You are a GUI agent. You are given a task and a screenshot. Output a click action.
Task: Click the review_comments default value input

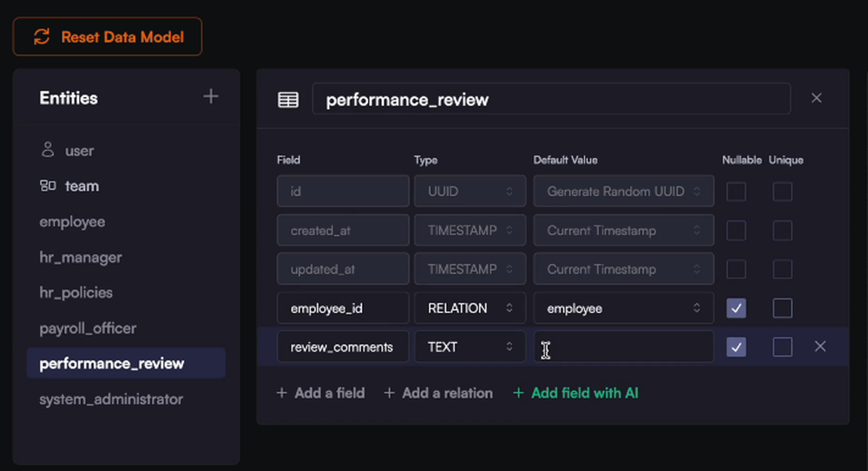623,347
